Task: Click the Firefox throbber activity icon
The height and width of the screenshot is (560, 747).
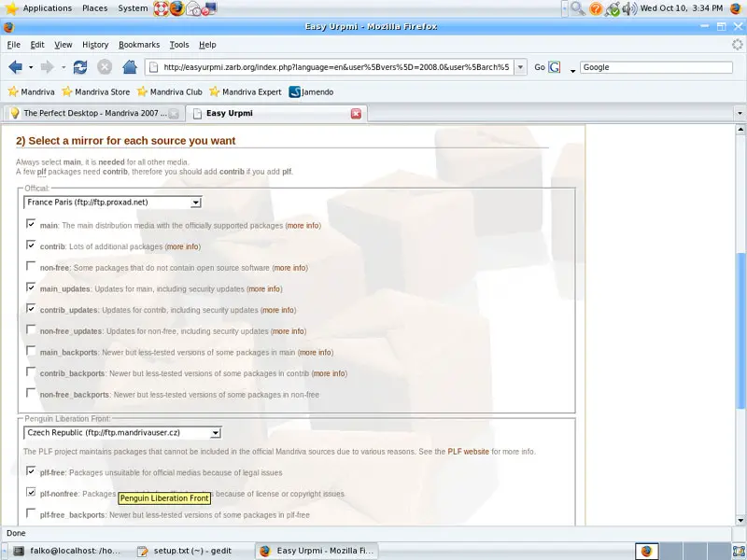Action: 737,45
